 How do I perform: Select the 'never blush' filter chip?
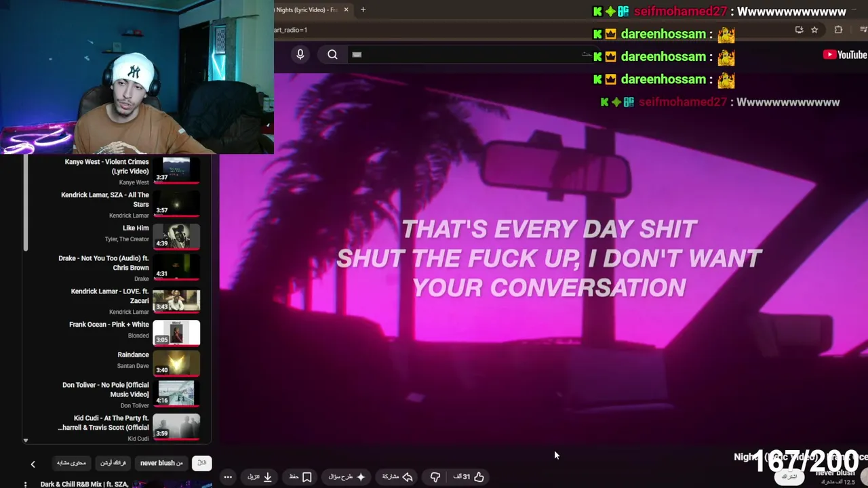[161, 463]
